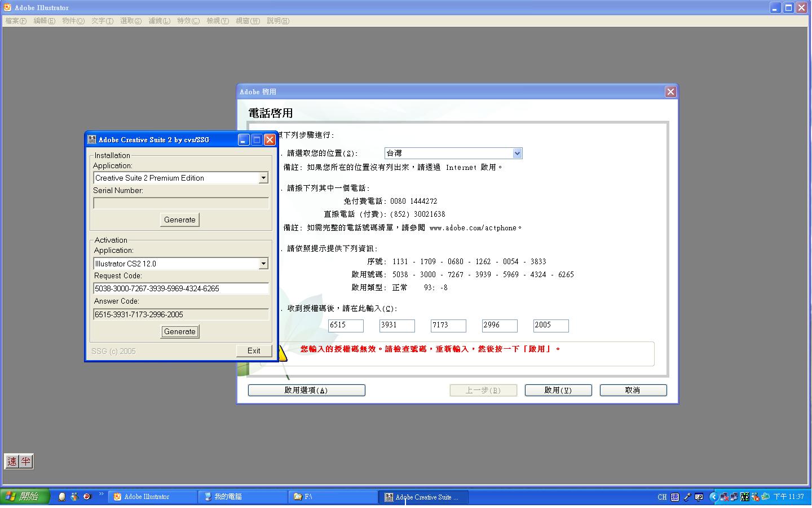The height and width of the screenshot is (508, 812).
Task: Click the 速 button on the floating IME bar
Action: pos(12,461)
